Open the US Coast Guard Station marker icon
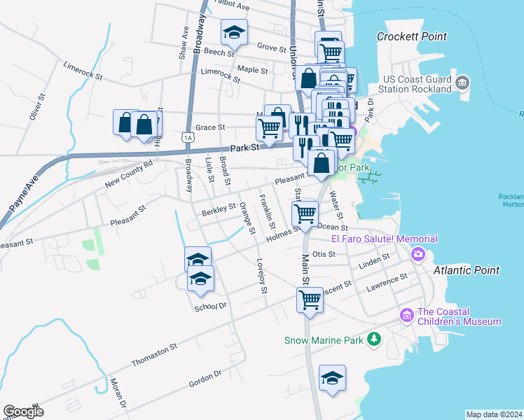Viewport: 524px width, 420px height. (x=462, y=84)
